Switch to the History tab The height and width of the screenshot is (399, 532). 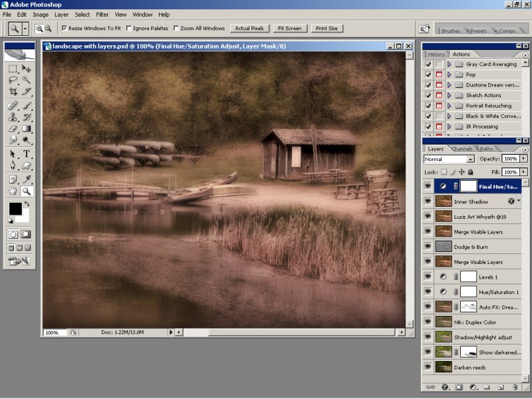[x=436, y=55]
